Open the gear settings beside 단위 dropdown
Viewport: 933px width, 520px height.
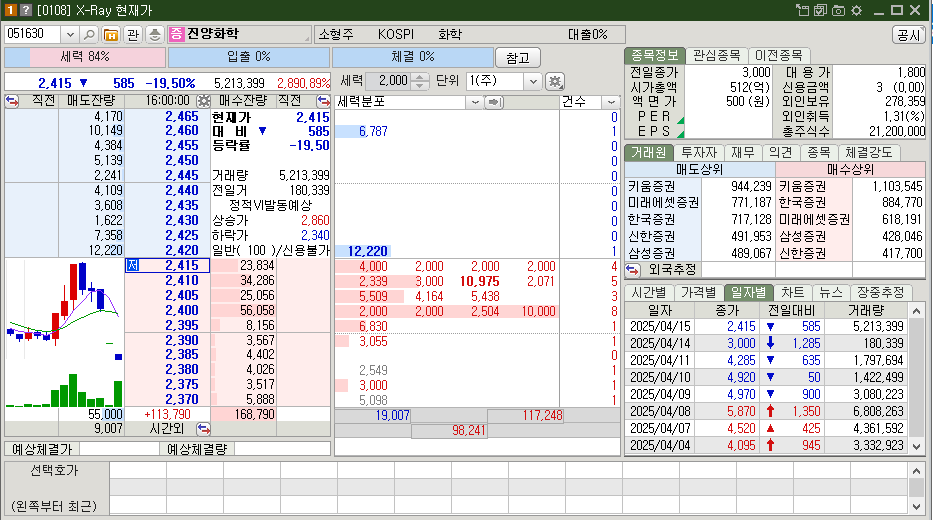coord(555,81)
